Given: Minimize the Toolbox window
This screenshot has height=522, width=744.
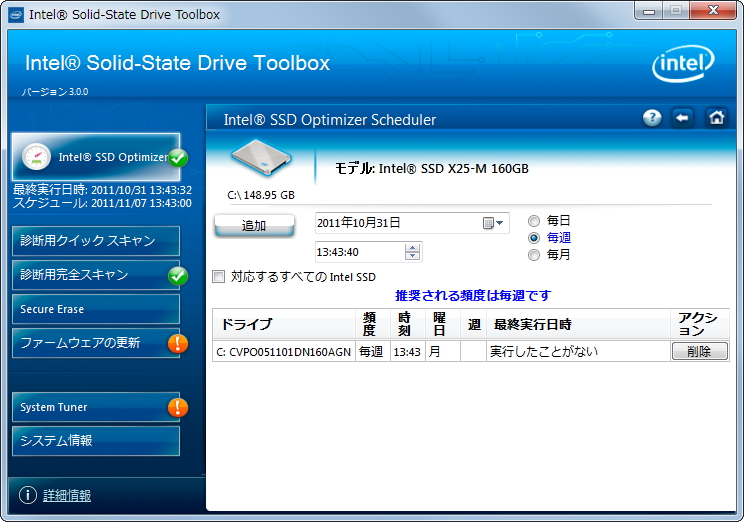Looking at the screenshot, I should pyautogui.click(x=648, y=11).
